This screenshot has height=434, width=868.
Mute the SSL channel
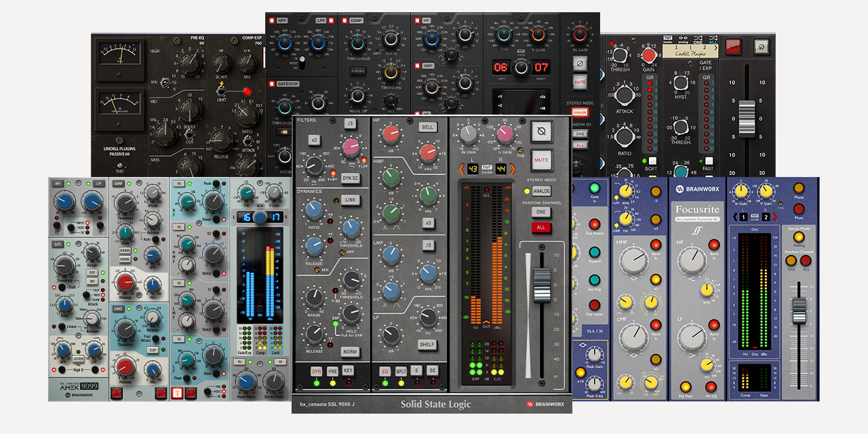coord(542,158)
